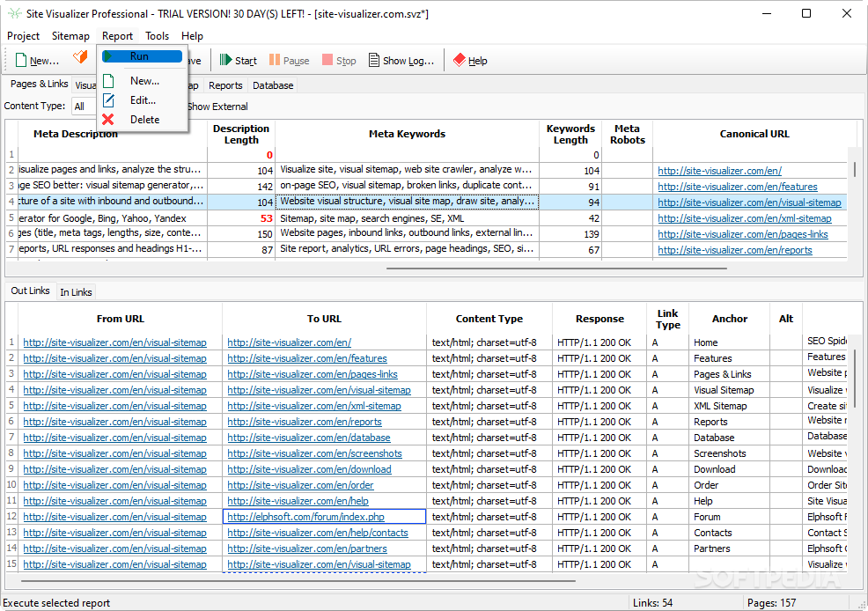868x611 pixels.
Task: Click the horizontal scrollbar of the links table
Action: (298, 581)
